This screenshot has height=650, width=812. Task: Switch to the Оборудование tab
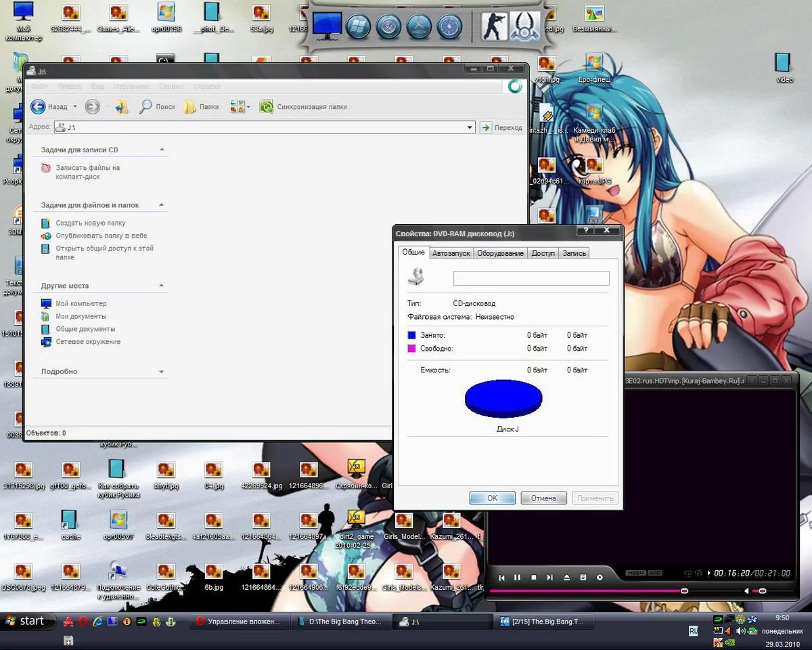click(x=500, y=253)
